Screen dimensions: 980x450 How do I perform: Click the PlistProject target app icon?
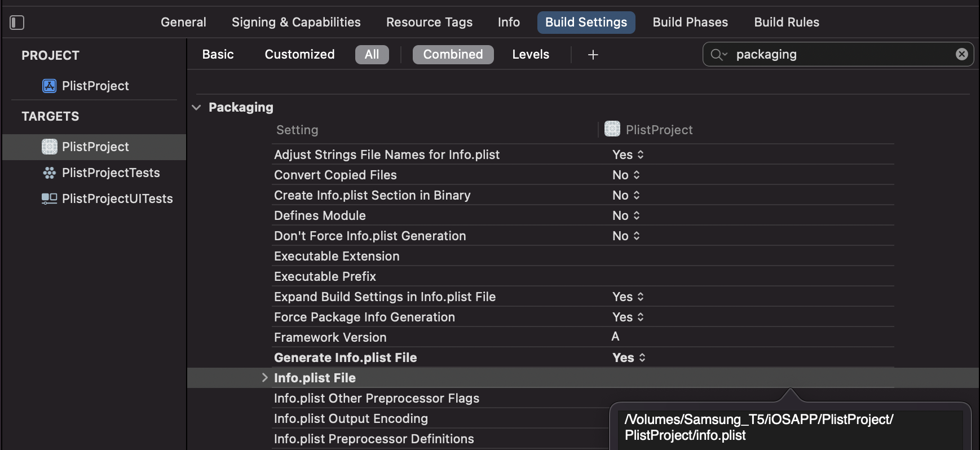[x=49, y=147]
